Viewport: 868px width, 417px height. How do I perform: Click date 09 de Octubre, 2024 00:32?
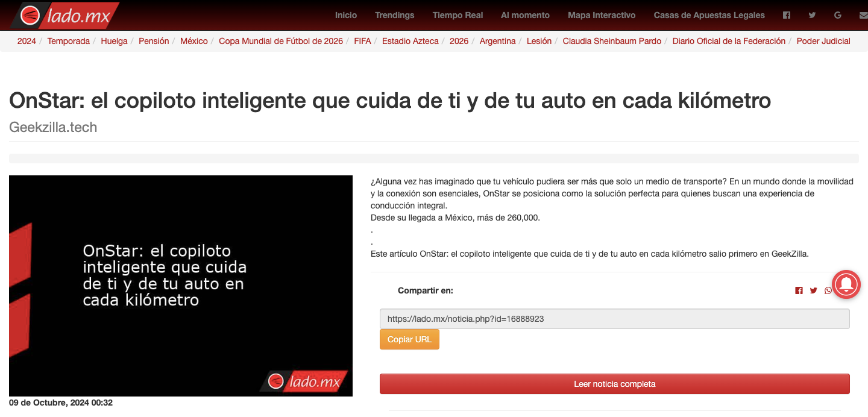61,403
